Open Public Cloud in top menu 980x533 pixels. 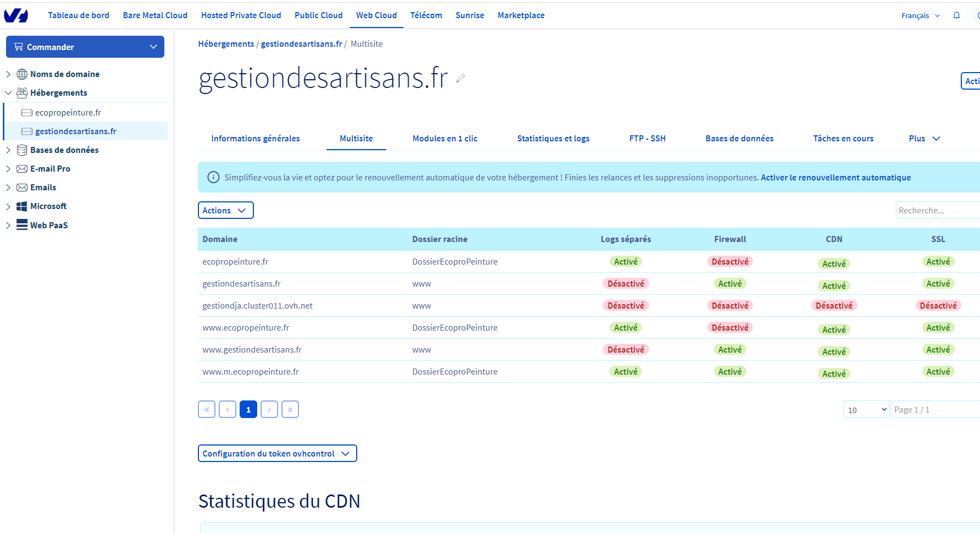[318, 15]
